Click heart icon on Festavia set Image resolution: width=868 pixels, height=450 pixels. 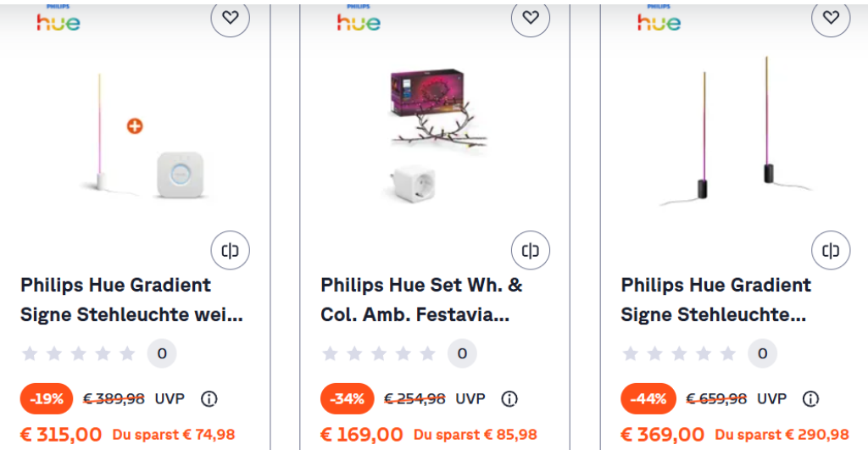tap(531, 18)
